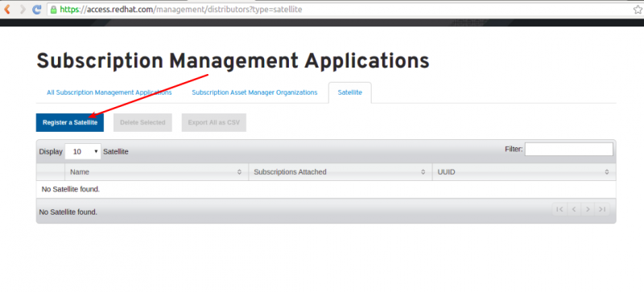
Task: Reload the page with refresh icon
Action: [x=37, y=9]
